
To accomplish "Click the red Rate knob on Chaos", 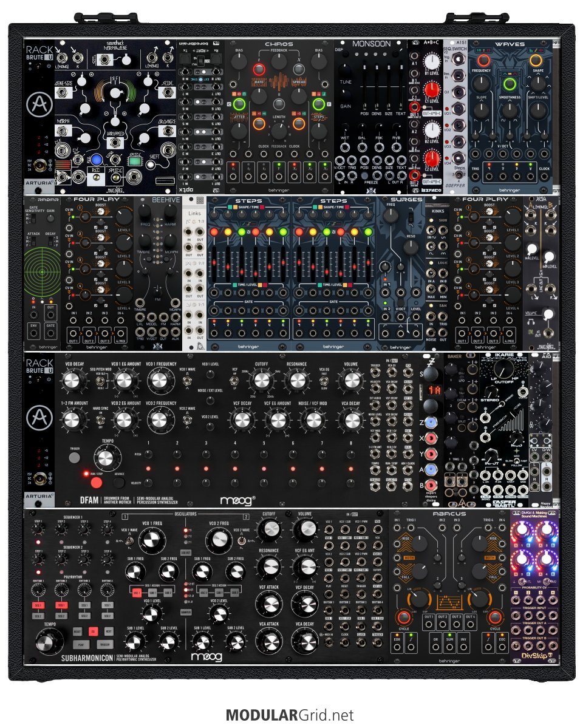I will point(261,69).
